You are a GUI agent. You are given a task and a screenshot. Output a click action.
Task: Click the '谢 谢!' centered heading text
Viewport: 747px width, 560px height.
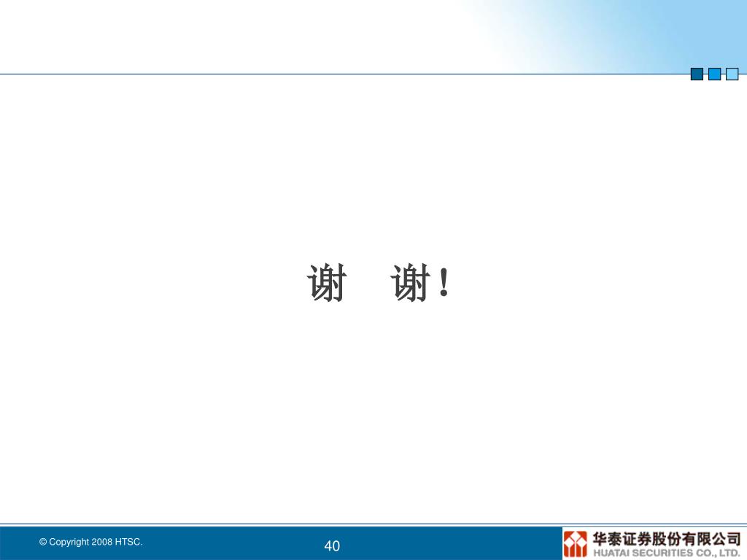click(379, 283)
